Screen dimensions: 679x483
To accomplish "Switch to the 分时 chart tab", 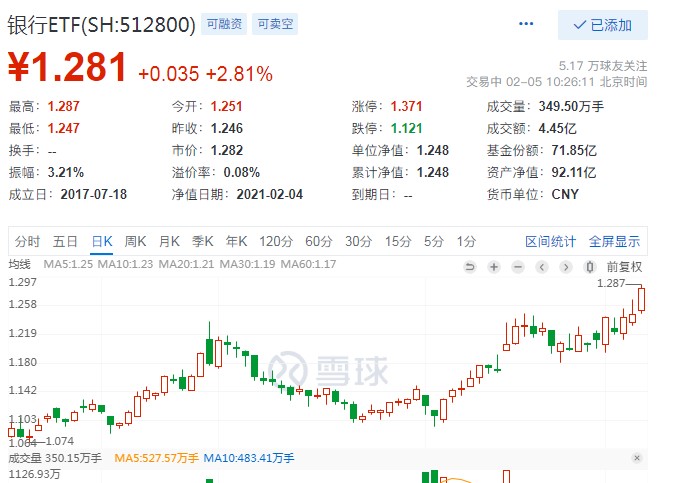I will pos(27,241).
